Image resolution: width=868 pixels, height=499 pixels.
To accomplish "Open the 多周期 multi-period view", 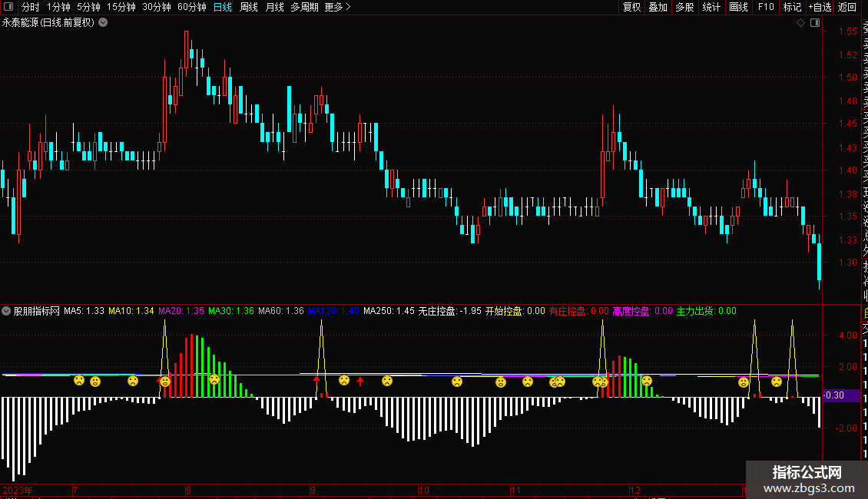I will click(x=304, y=7).
